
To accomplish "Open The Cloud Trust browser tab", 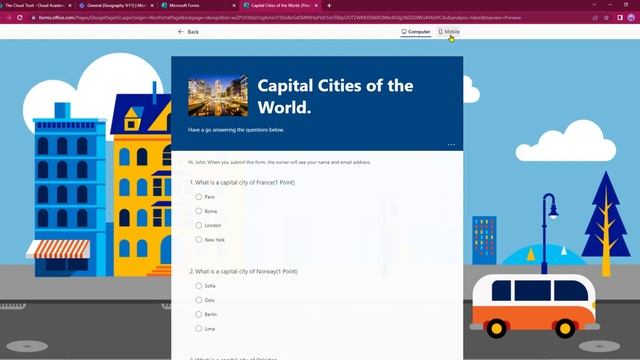I will tap(34, 6).
